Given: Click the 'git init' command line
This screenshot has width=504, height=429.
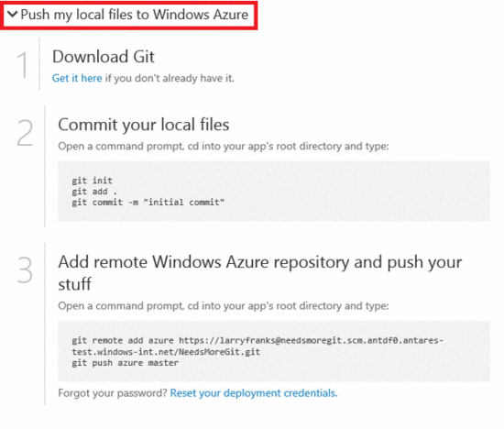Looking at the screenshot, I should pyautogui.click(x=92, y=181).
